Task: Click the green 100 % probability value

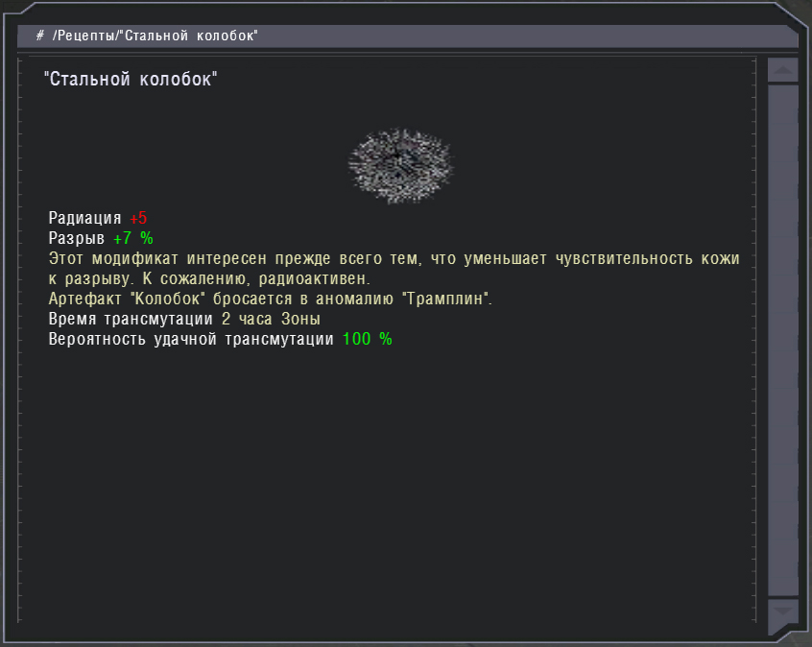Action: pyautogui.click(x=367, y=340)
